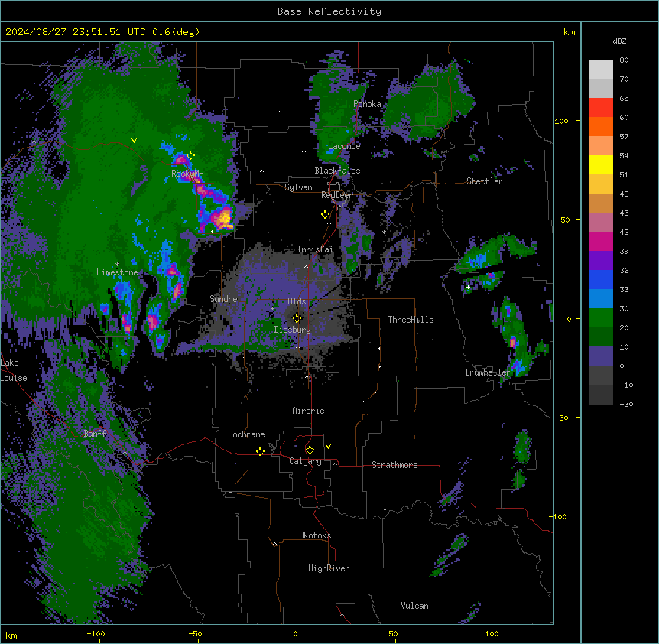
Task: Click the 2024/08/27 23:51:51 UTC timestamp
Action: tap(75, 32)
